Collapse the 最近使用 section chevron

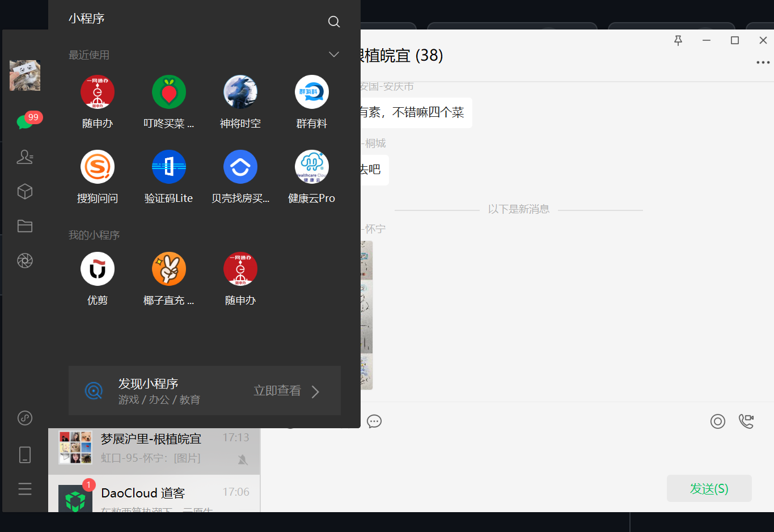pyautogui.click(x=334, y=54)
